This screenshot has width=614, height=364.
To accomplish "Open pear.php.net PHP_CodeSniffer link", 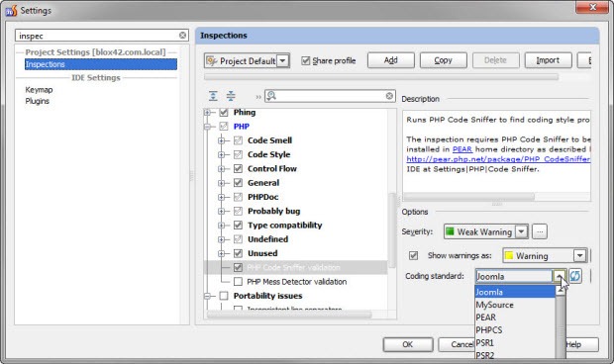I will (498, 159).
